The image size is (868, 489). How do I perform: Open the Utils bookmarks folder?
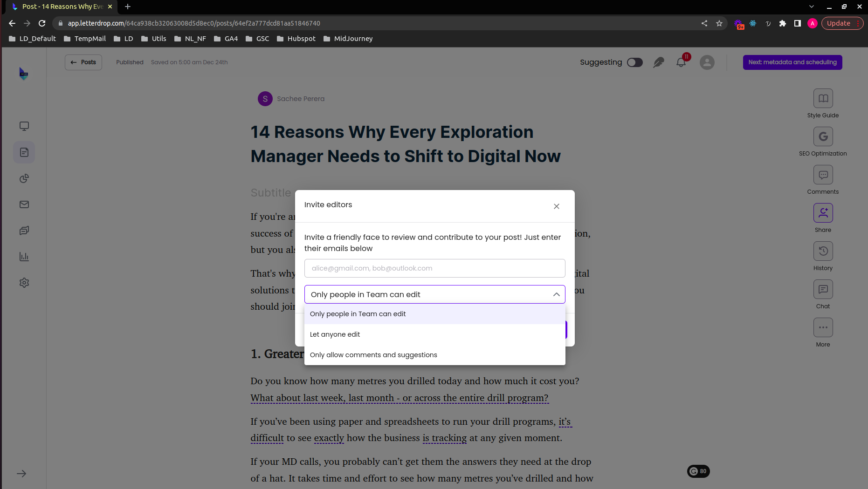(154, 39)
